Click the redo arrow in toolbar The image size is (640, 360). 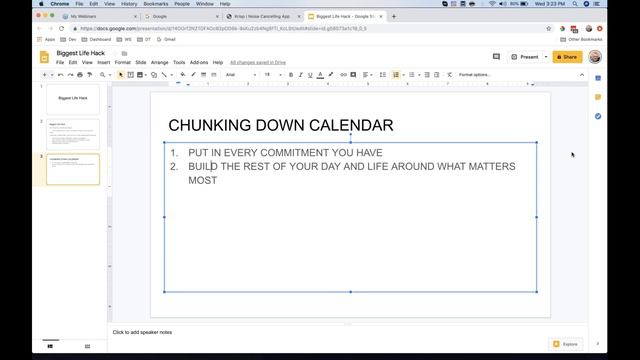click(70, 75)
